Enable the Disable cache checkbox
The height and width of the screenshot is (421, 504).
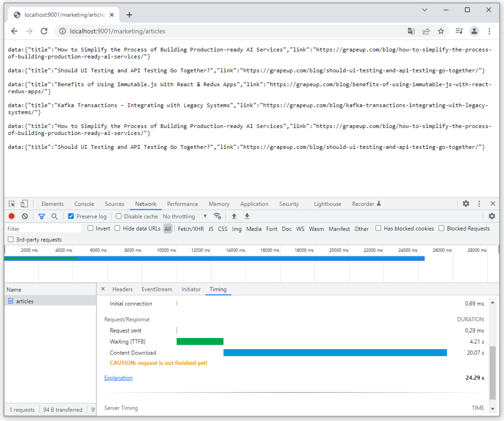(x=119, y=216)
